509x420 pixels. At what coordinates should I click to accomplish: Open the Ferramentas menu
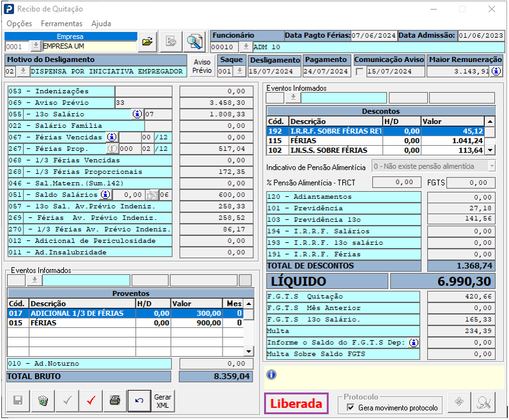(x=61, y=24)
